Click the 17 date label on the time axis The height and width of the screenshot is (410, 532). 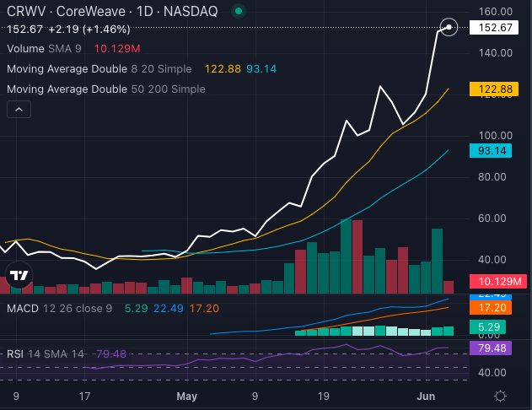(x=84, y=397)
